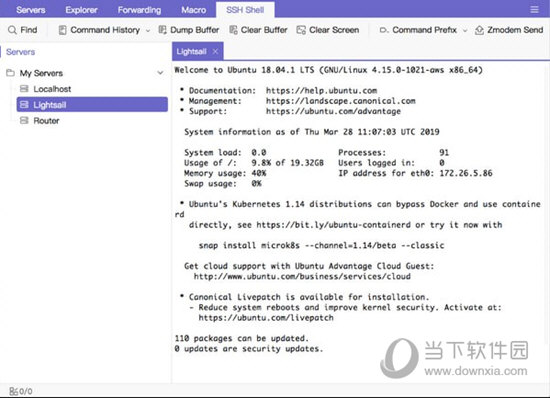Click the Dump Buffer icon
Screen dimensions: 550x398
162,30
